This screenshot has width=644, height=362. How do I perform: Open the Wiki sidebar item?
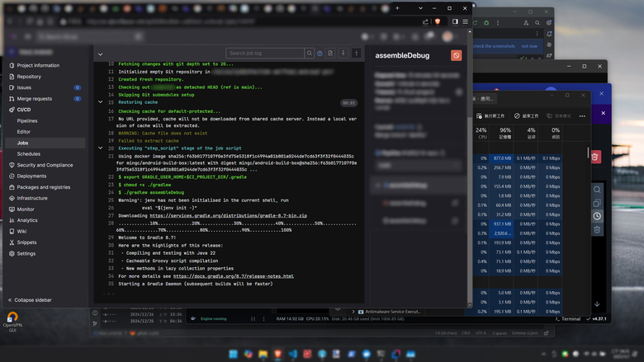(17, 231)
